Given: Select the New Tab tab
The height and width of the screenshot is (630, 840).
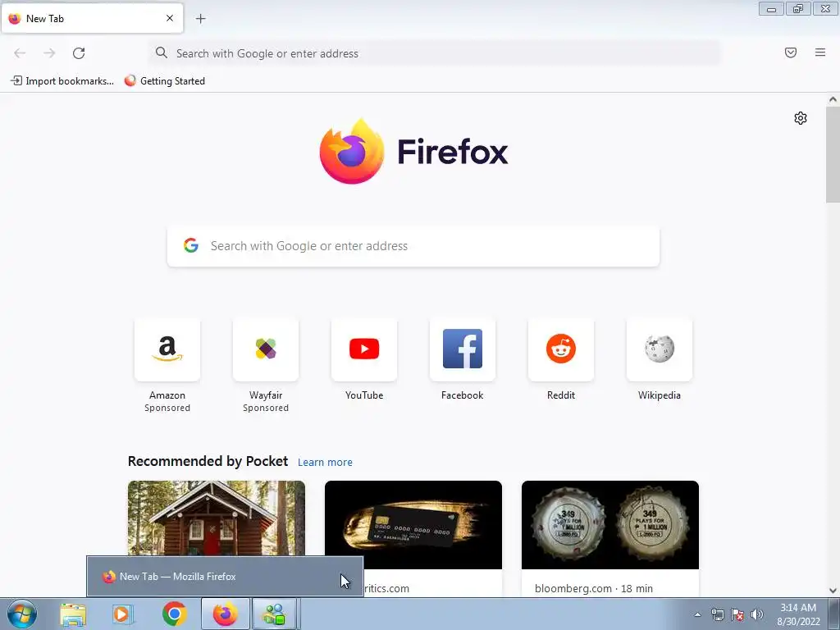Looking at the screenshot, I should click(x=92, y=18).
